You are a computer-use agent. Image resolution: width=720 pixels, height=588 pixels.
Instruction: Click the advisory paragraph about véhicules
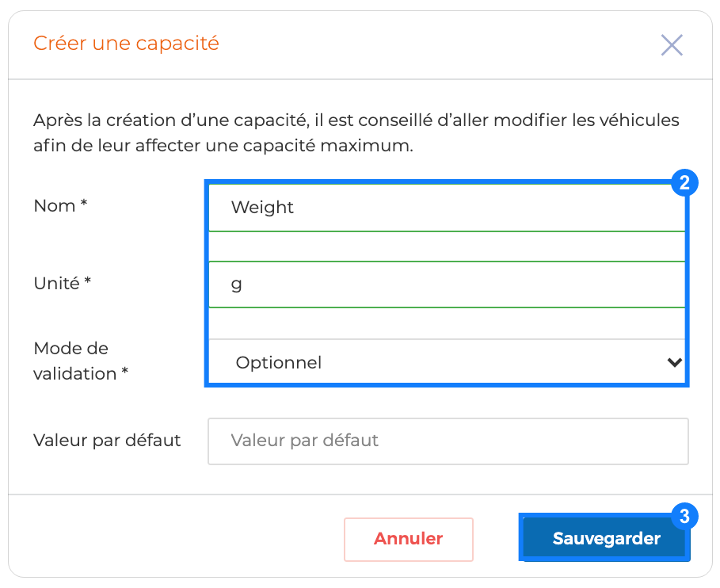point(356,133)
